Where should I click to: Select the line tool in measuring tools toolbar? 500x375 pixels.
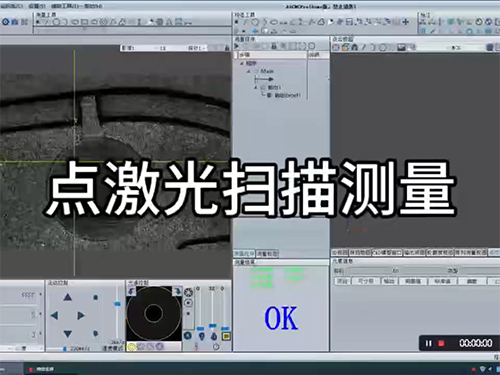pos(47,22)
